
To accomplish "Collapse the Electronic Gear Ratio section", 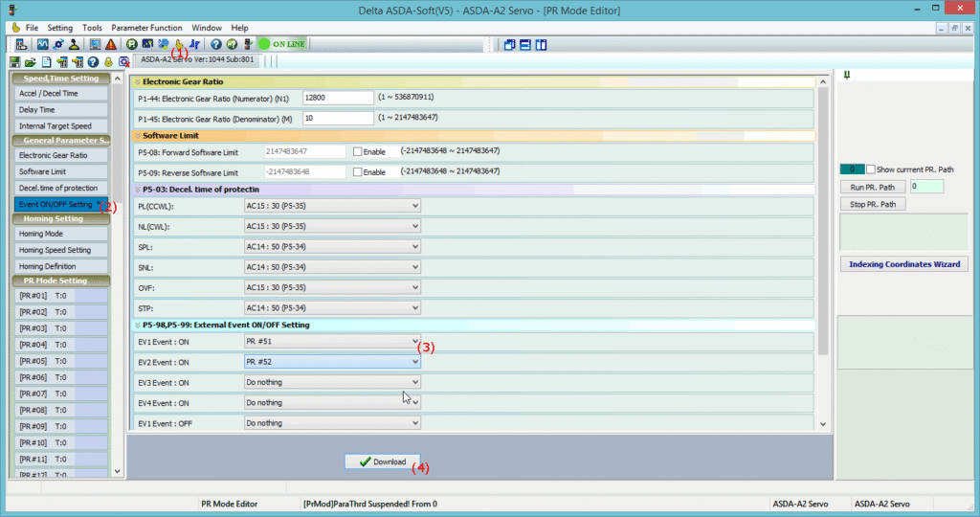I will tap(138, 82).
